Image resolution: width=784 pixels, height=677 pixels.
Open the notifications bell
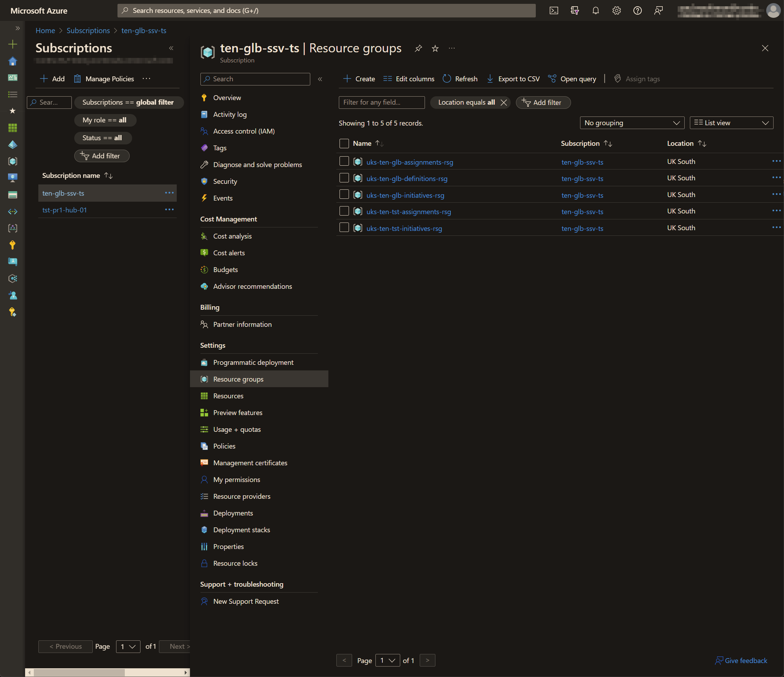click(595, 10)
